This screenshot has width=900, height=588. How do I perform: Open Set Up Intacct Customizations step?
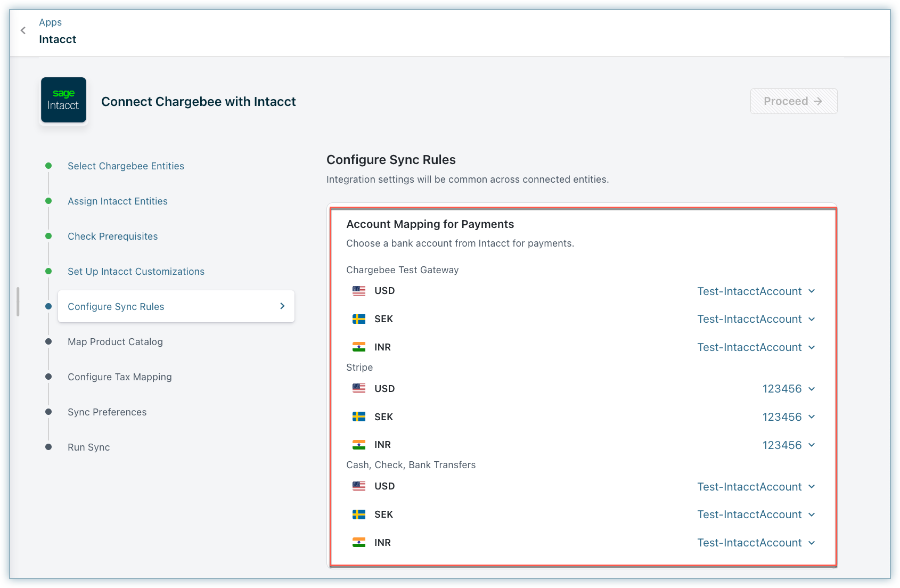[136, 272]
